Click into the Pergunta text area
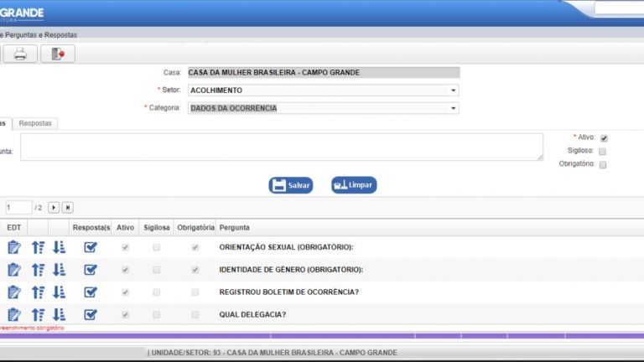The width and height of the screenshot is (644, 362). point(281,147)
